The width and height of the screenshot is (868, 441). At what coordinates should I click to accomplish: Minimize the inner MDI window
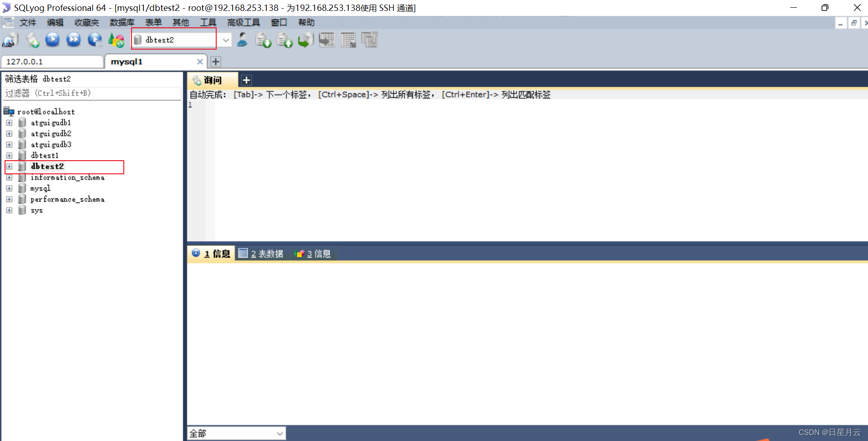click(841, 23)
